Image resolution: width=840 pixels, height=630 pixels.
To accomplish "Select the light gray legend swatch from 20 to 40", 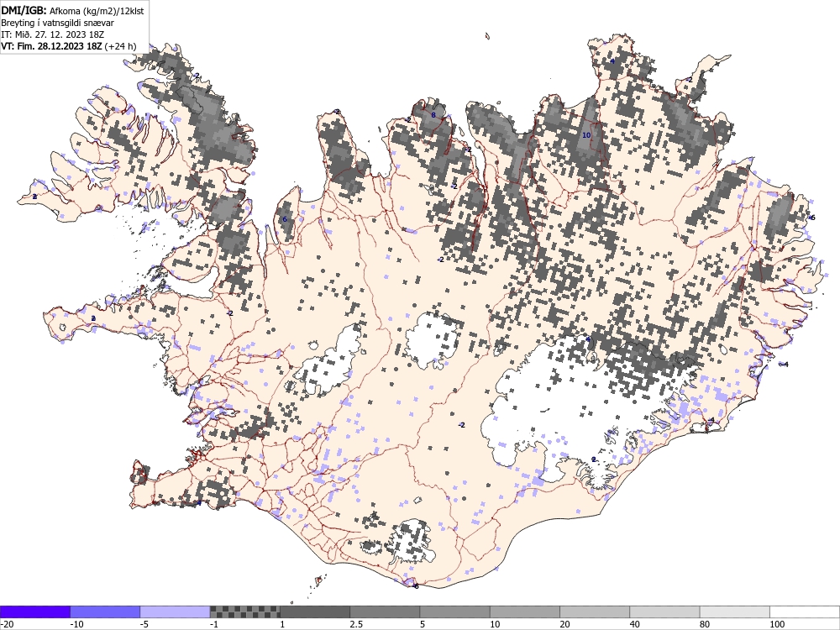I will coord(595,612).
